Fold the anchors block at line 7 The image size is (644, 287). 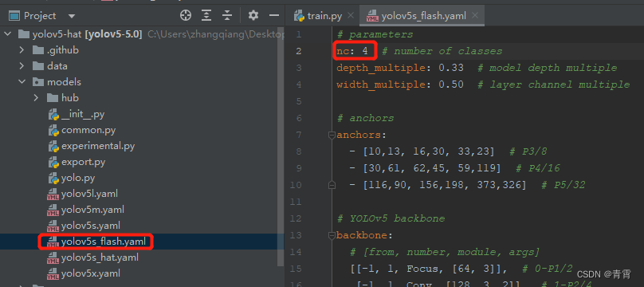point(332,135)
